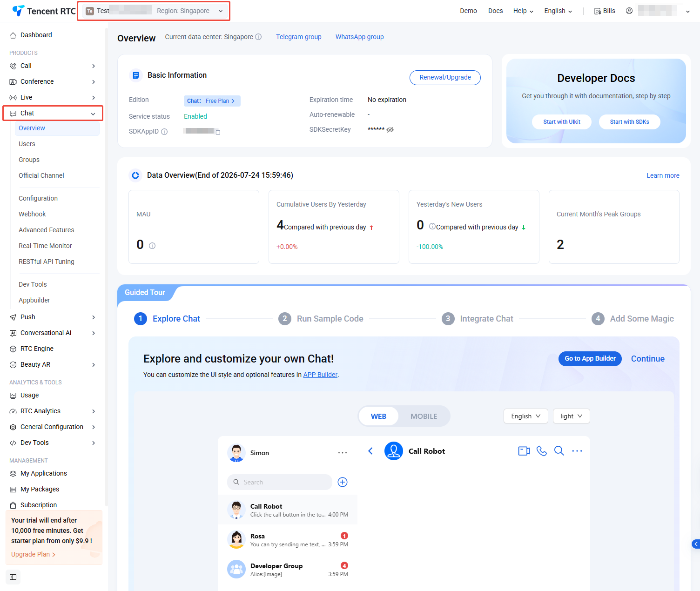The image size is (700, 591).
Task: Click the Basic Information document icon
Action: point(135,75)
